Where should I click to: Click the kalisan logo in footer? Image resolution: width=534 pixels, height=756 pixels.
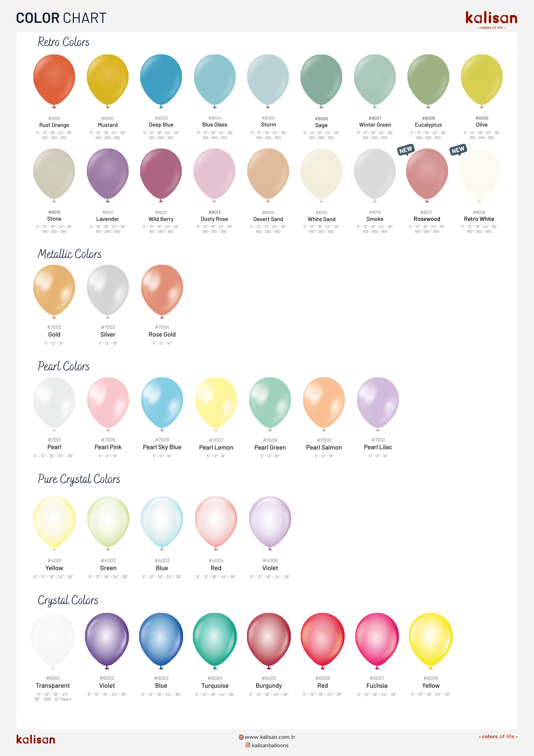tap(36, 740)
